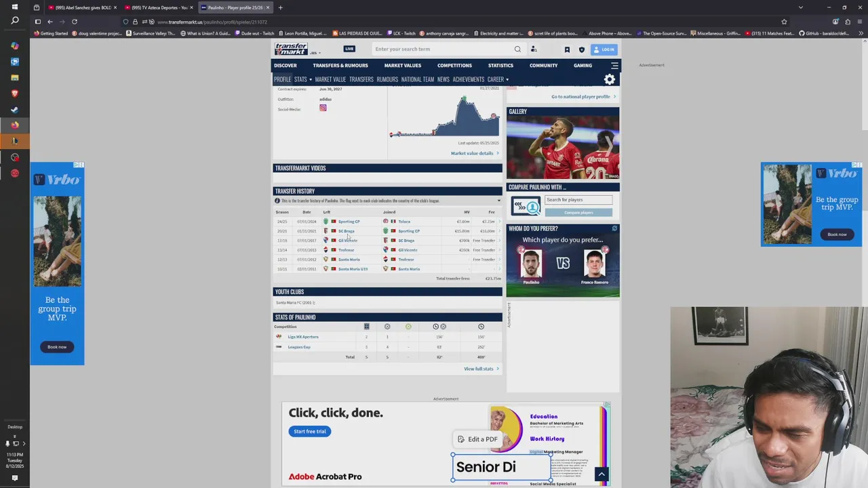
Task: Click the goals column icon in stats
Action: pos(387,327)
